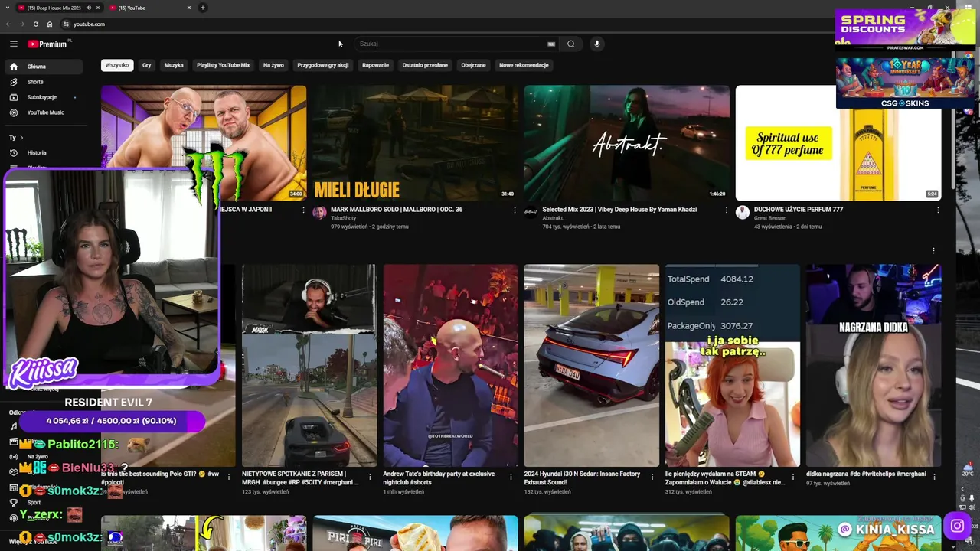The width and height of the screenshot is (980, 551).
Task: Open the MIELI DŁUGIE video thumbnail
Action: (415, 143)
